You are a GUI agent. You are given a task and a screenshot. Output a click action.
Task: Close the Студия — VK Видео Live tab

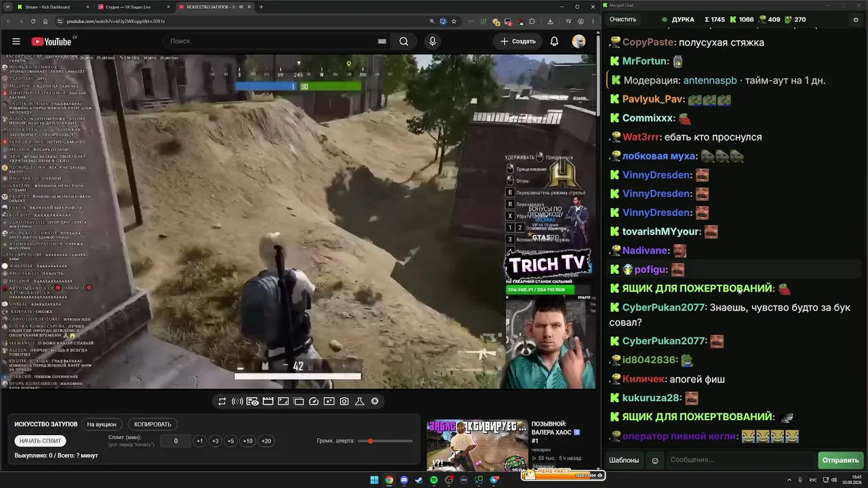click(x=168, y=7)
